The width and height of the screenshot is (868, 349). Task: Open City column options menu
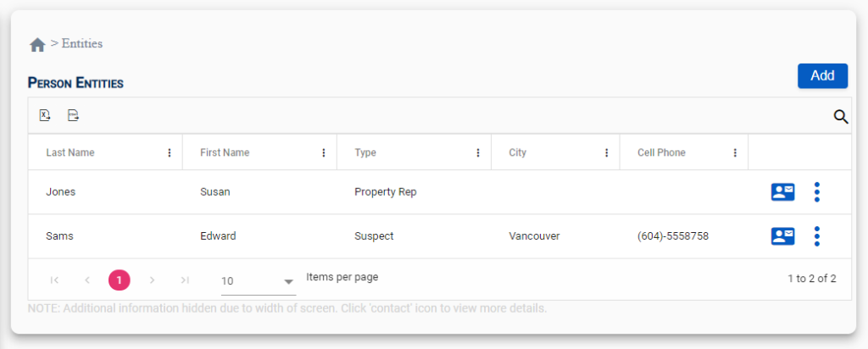click(607, 152)
